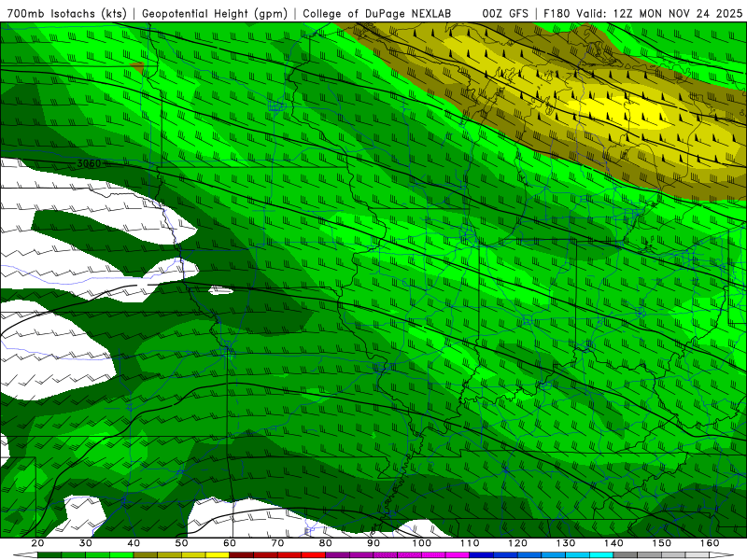Select the darkest green 20-25 knot swatch
The width and height of the screenshot is (747, 560).
click(x=49, y=554)
